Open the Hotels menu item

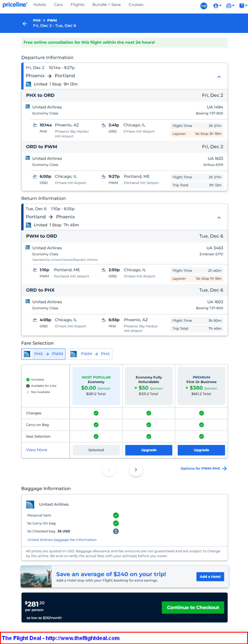pos(40,5)
